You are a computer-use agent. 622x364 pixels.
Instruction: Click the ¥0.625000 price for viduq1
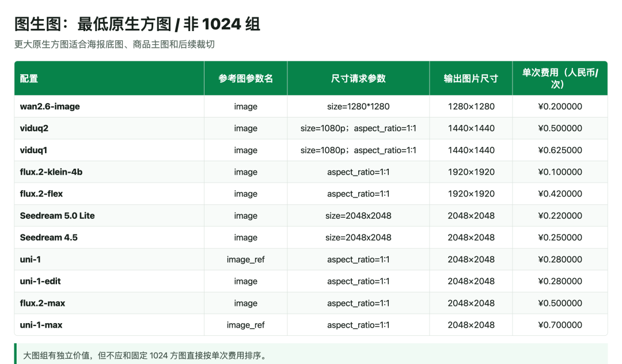560,150
